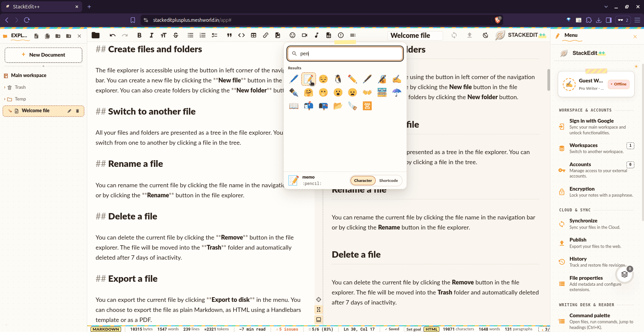
Task: Insert a video with the camera icon
Action: coord(305,35)
